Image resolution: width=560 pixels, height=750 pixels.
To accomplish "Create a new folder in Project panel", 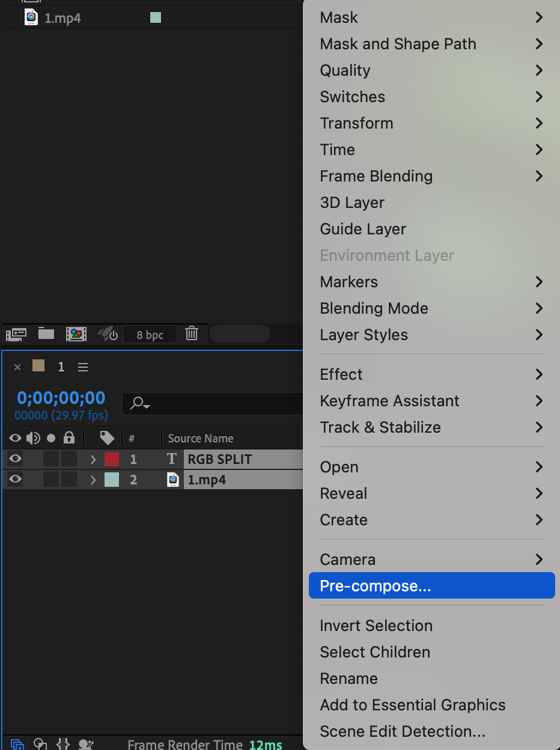I will (x=46, y=334).
